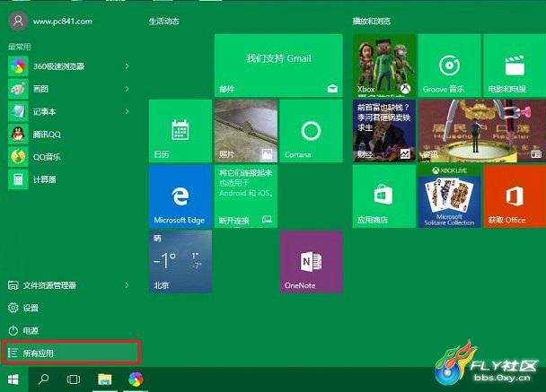This screenshot has height=392, width=546.
Task: Click the user account www.pc841.com
Action: (50, 22)
